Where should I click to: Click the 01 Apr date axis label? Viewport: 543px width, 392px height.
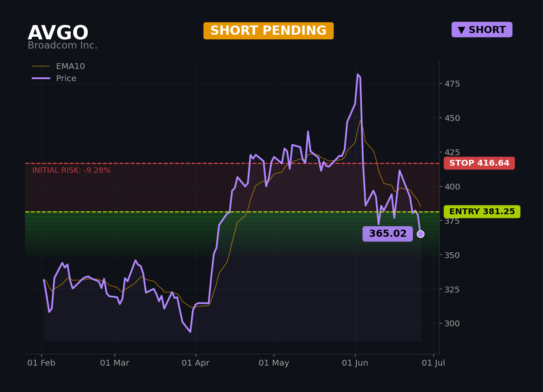(196, 363)
